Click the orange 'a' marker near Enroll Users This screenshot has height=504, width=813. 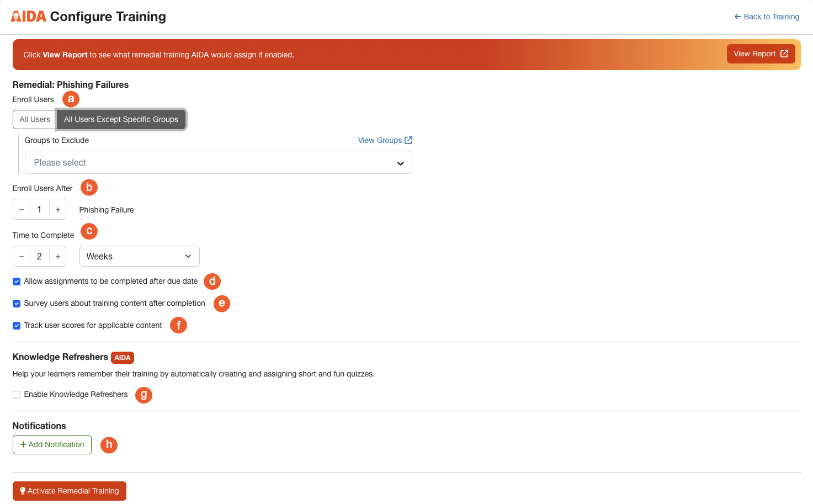[x=71, y=99]
